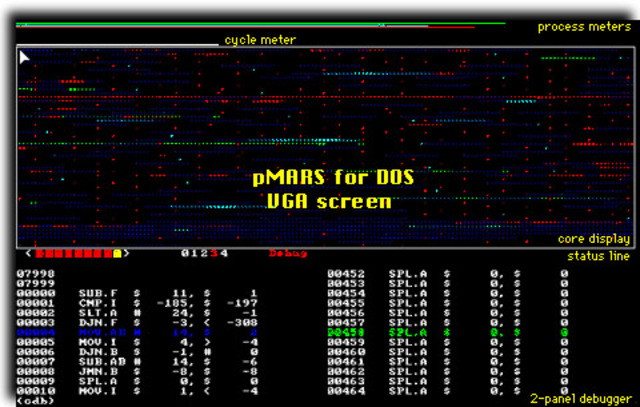Click the green process meter line
640x407 pixels.
[260, 23]
